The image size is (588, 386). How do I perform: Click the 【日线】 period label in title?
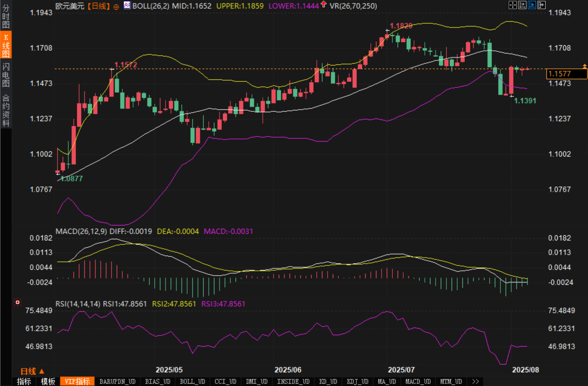99,6
